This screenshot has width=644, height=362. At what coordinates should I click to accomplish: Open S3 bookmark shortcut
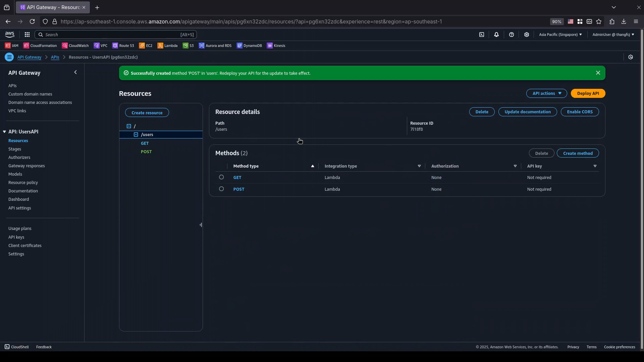188,46
